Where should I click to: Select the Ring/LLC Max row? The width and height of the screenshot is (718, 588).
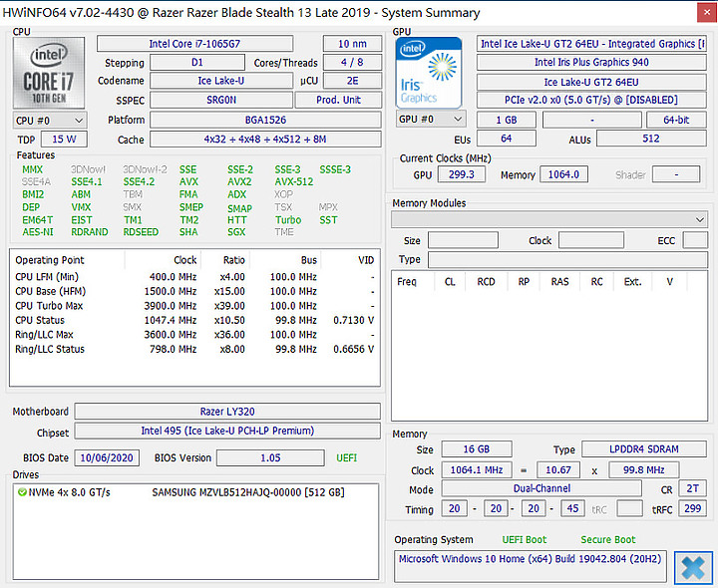(194, 335)
